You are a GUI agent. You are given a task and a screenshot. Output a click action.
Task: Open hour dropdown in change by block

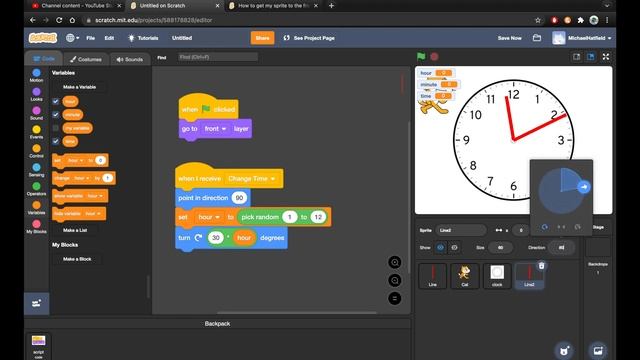(82, 178)
